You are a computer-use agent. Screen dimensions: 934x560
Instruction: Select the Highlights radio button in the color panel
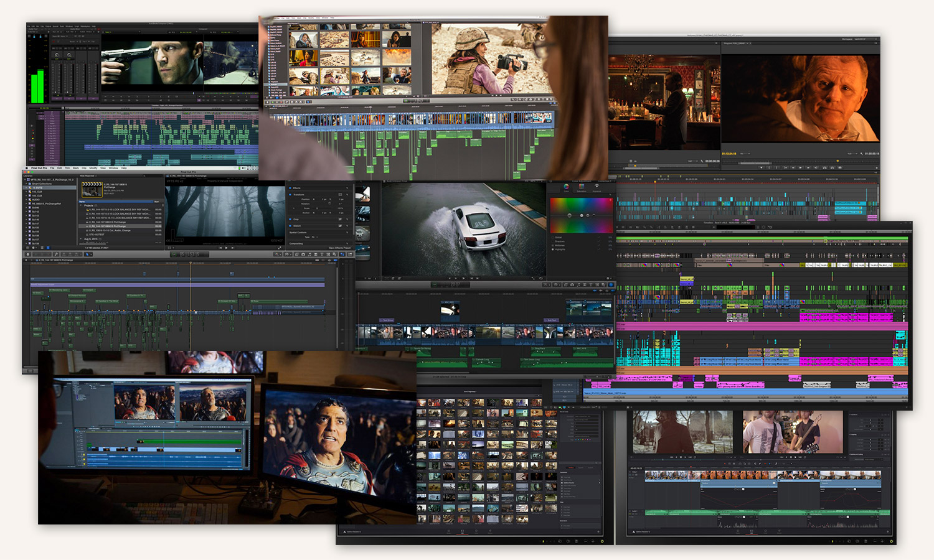click(x=552, y=249)
